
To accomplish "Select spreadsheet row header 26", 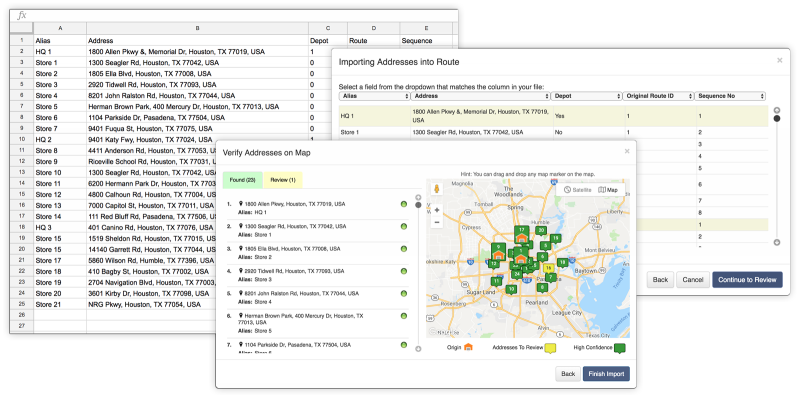I will [x=21, y=315].
